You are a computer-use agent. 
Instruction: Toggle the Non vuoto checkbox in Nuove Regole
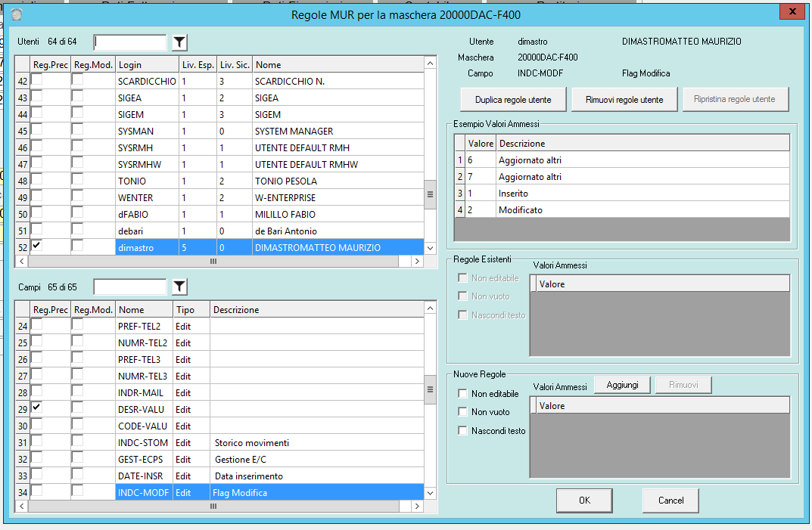pos(462,412)
